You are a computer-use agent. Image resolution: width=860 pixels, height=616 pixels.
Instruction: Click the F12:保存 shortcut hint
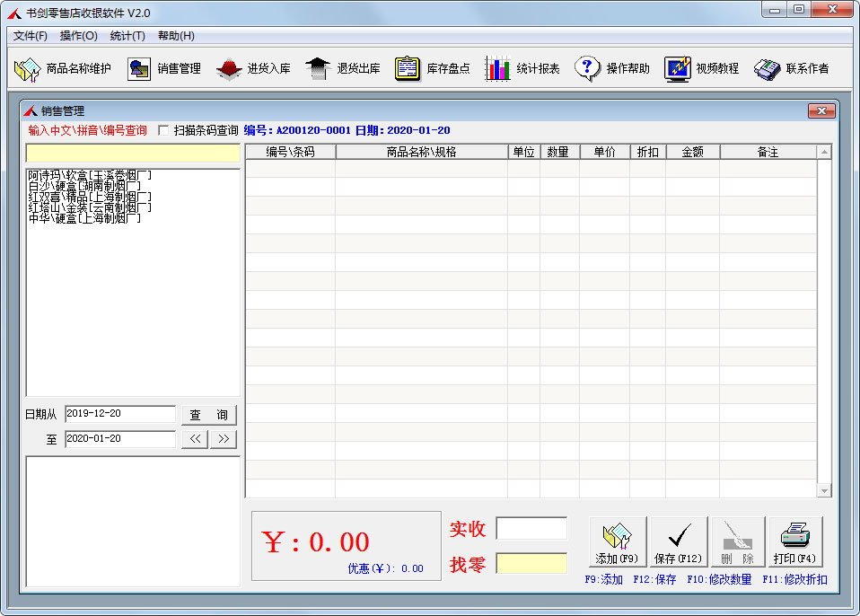[654, 579]
